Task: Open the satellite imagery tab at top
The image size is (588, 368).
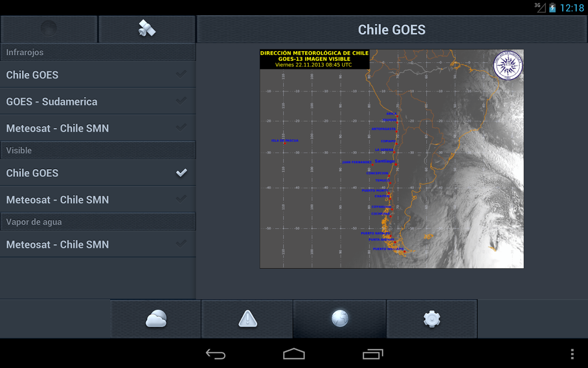Action: [147, 29]
